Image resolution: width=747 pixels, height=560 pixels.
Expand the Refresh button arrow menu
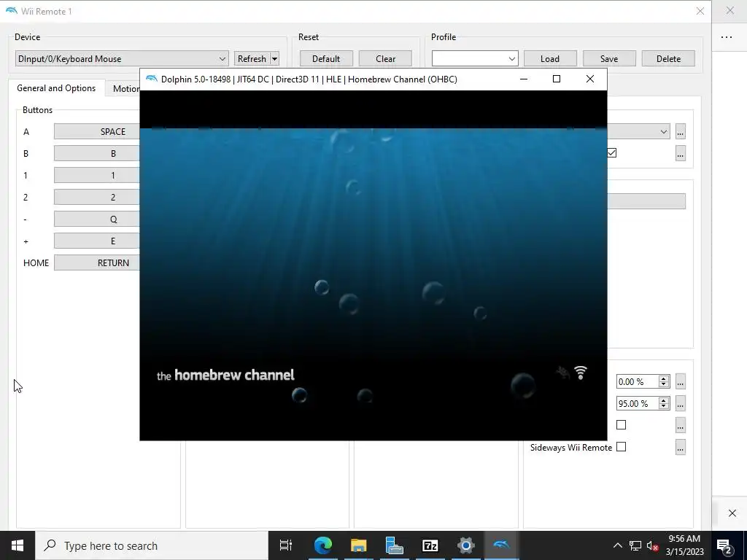tap(275, 58)
